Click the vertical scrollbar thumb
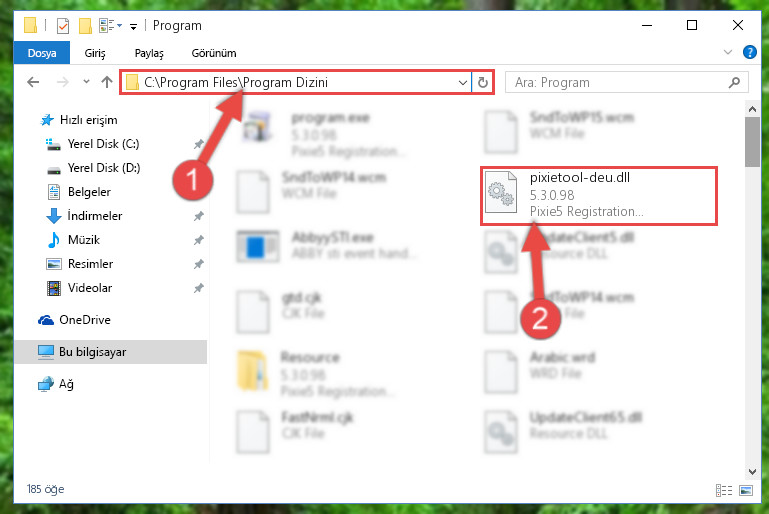Screen dimensions: 769x514 pos(752,142)
